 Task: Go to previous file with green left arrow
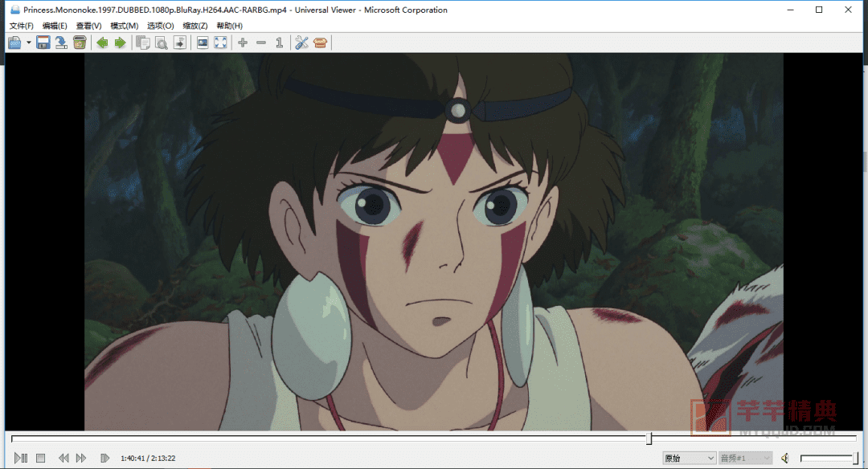click(x=102, y=43)
